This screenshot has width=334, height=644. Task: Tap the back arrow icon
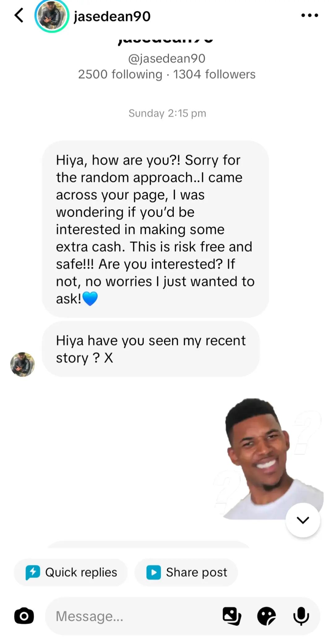point(19,15)
